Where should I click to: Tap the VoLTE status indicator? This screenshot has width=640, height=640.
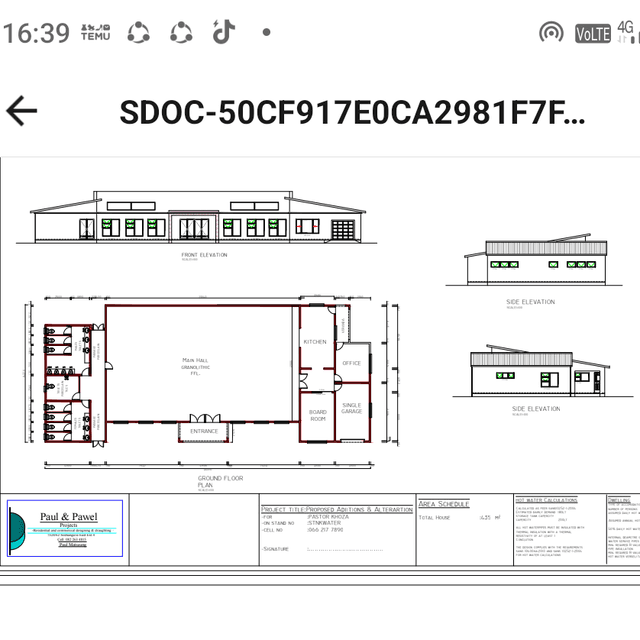[592, 32]
